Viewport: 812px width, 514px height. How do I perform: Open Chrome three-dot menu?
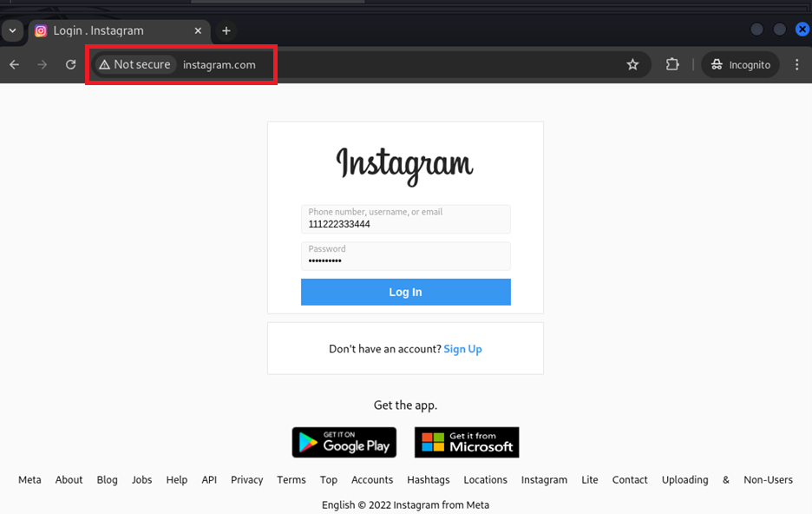[x=797, y=64]
